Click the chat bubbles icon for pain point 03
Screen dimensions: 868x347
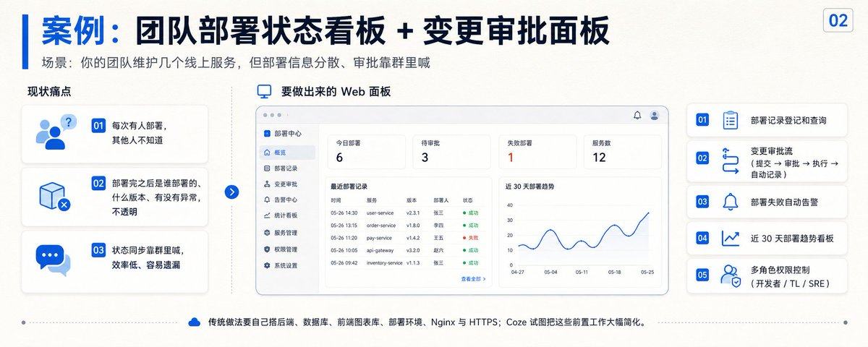pos(54,260)
